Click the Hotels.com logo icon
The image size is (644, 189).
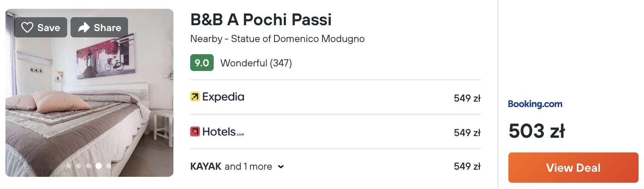pyautogui.click(x=195, y=131)
